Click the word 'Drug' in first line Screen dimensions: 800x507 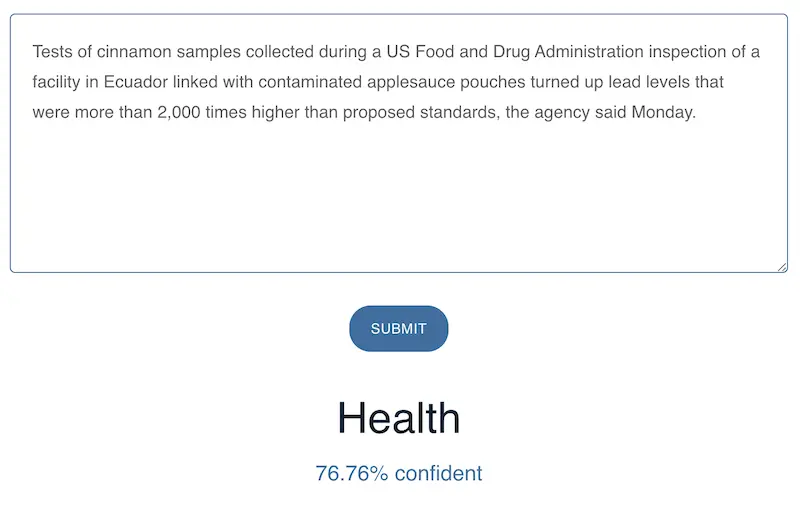pos(511,52)
